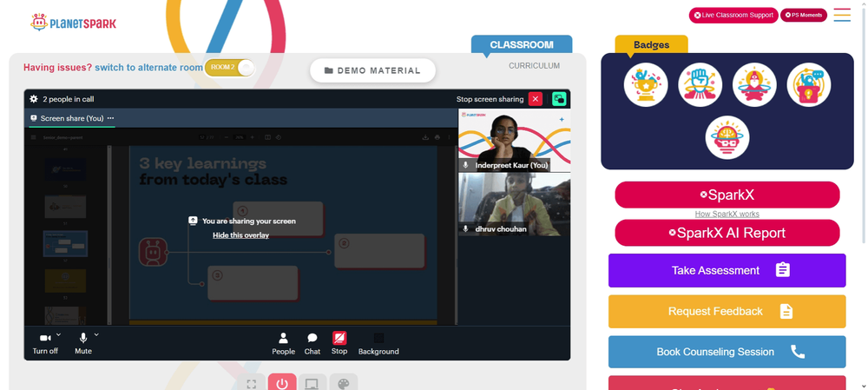Screen dimensions: 868x390
Task: Click the red power button below call
Action: 282,383
